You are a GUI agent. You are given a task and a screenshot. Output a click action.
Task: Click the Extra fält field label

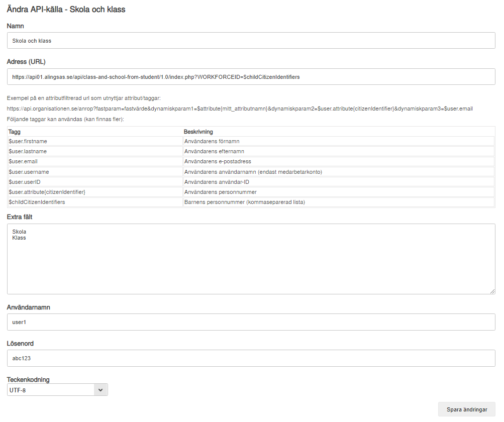click(x=20, y=217)
